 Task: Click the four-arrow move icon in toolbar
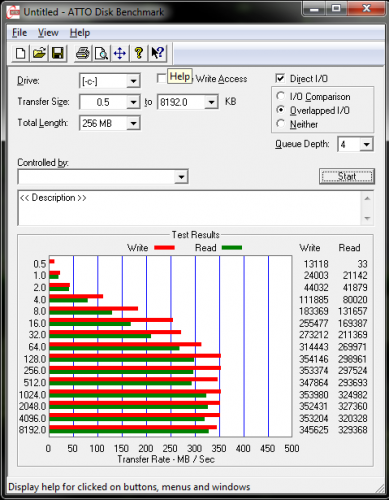120,53
